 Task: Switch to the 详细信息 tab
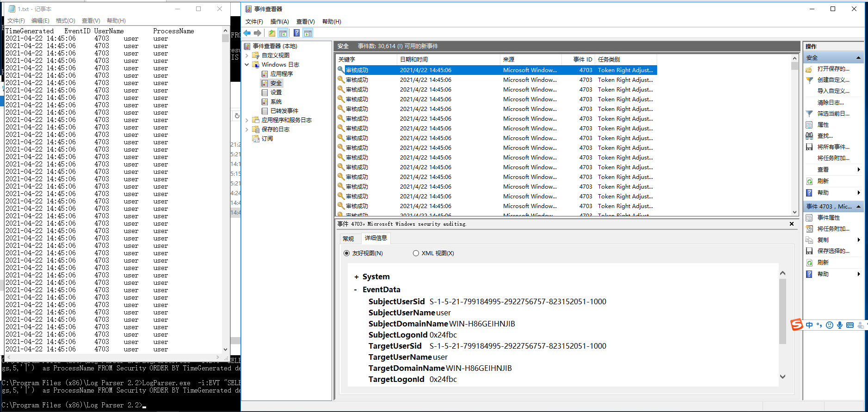click(x=376, y=238)
